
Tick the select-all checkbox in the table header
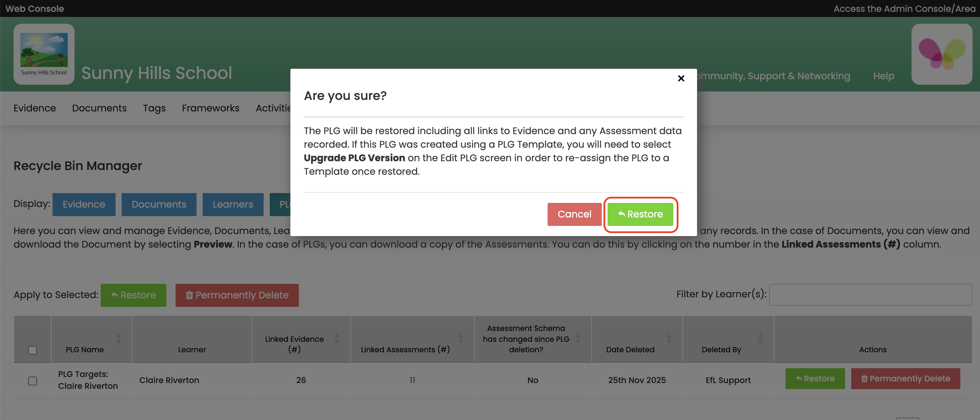[x=32, y=350]
